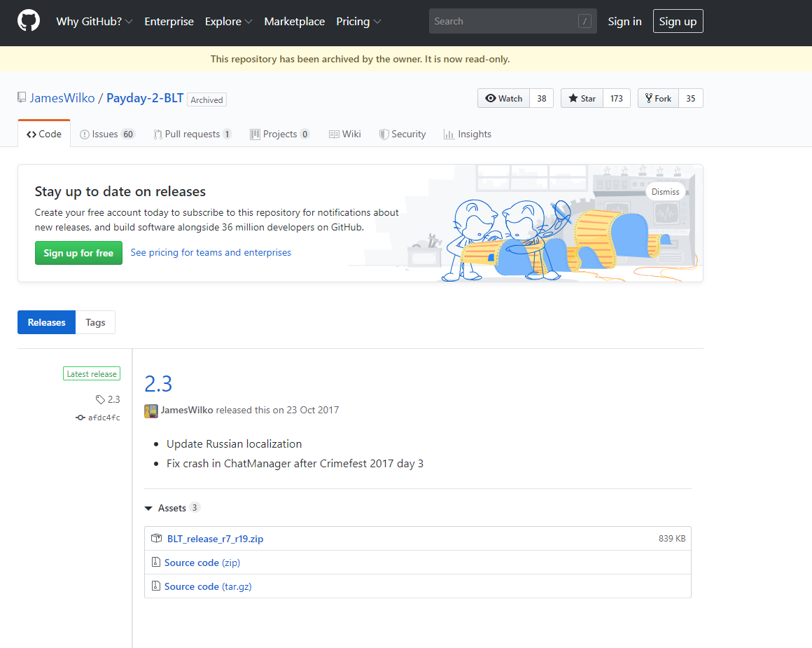View the 38 watchers count
Viewport: 812px width, 648px height.
point(542,98)
